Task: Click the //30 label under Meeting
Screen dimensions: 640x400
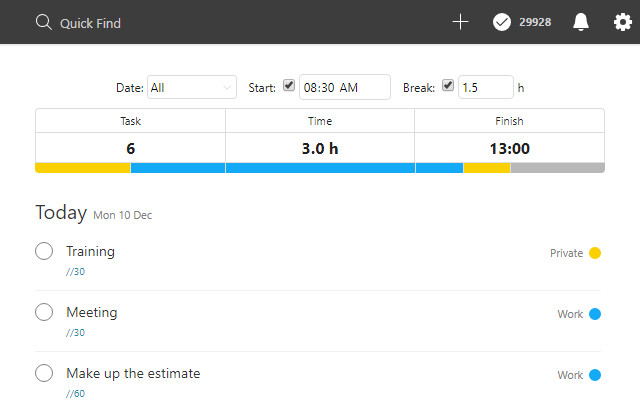Action: 76,333
